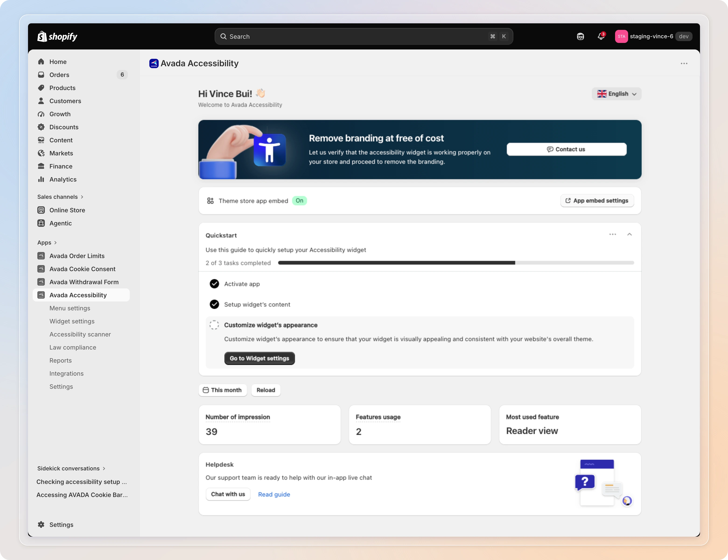Expand the Apps section
Viewport: 728px width, 560px height.
point(47,242)
